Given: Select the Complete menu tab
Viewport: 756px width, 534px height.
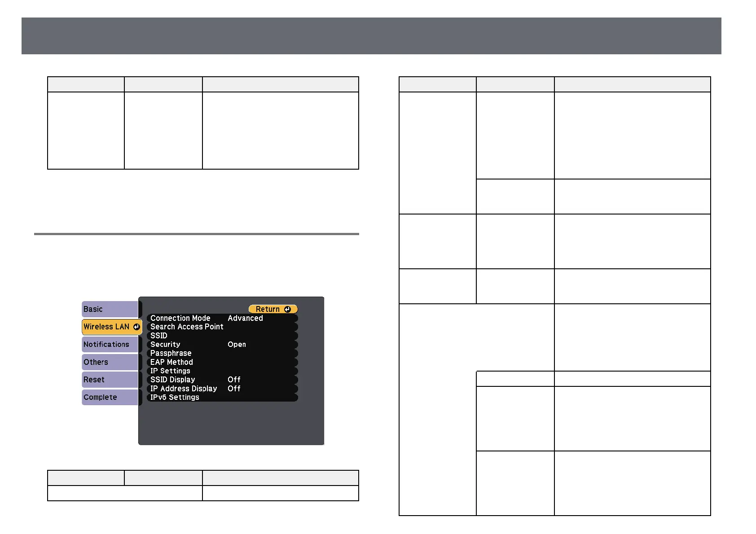Looking at the screenshot, I should click(x=110, y=397).
